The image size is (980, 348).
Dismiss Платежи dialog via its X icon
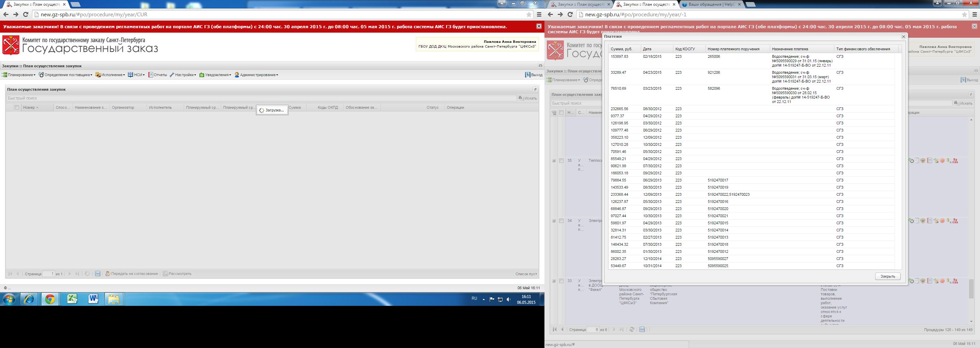[903, 36]
